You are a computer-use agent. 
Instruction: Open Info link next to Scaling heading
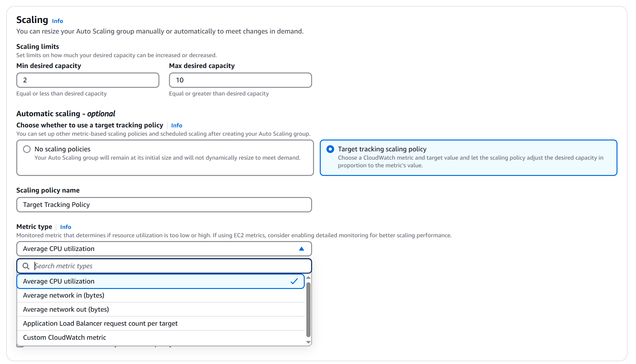(57, 21)
